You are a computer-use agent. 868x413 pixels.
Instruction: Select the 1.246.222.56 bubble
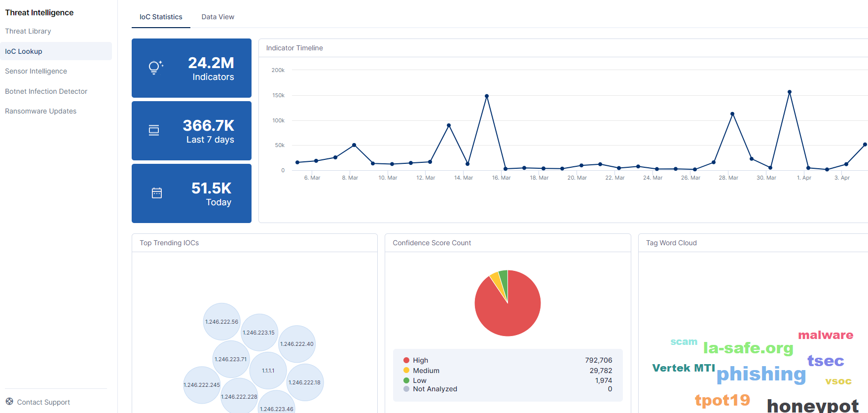click(x=222, y=322)
